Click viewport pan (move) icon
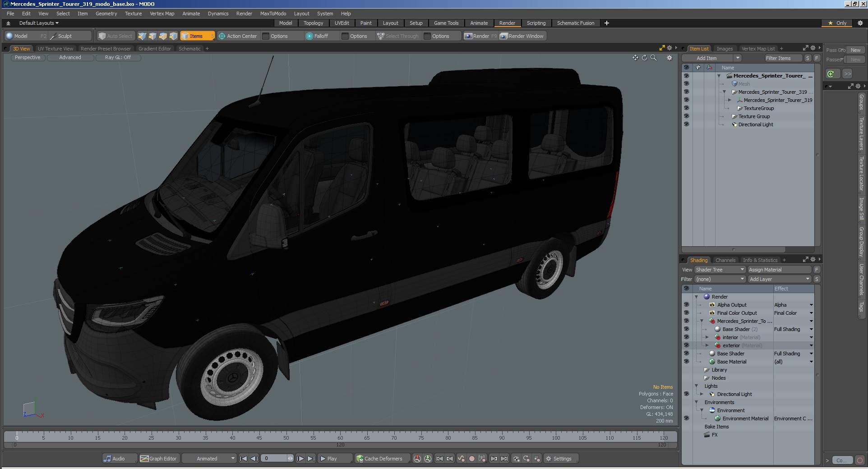The width and height of the screenshot is (868, 469). point(635,58)
